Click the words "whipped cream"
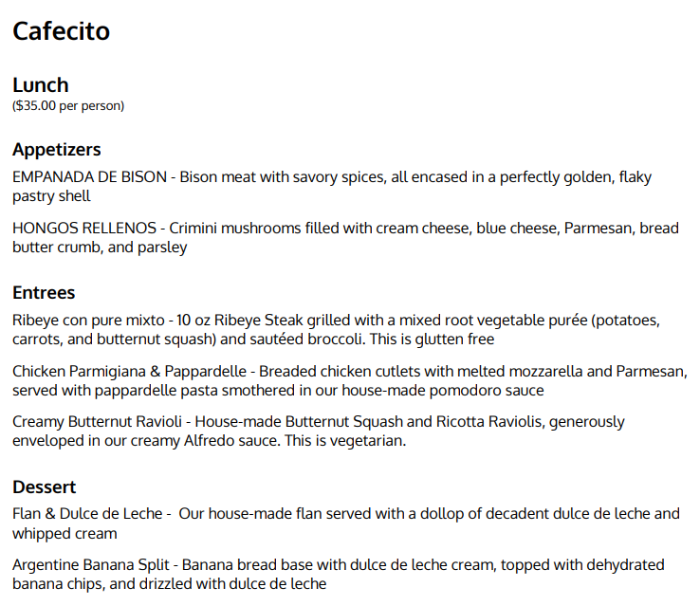The width and height of the screenshot is (700, 606). tap(64, 534)
